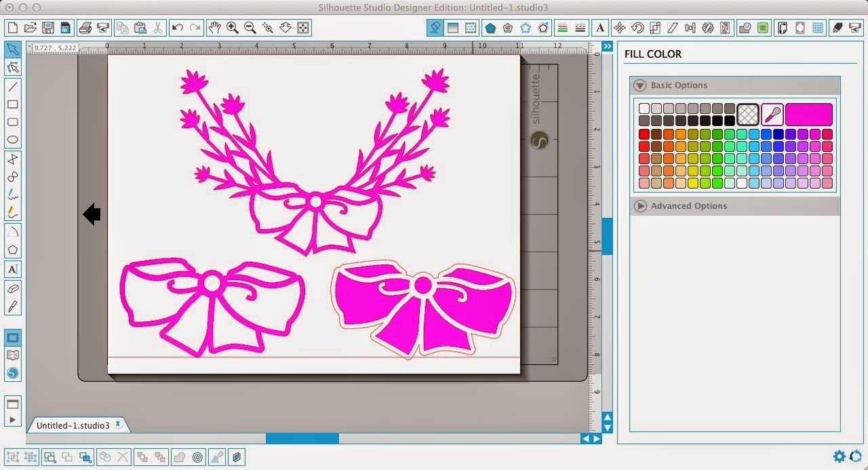The width and height of the screenshot is (868, 470).
Task: Select the Knife tool
Action: point(12,306)
